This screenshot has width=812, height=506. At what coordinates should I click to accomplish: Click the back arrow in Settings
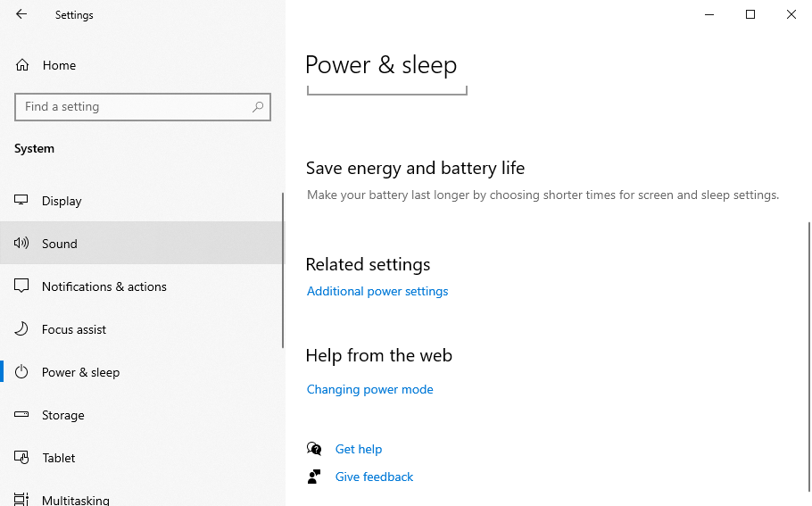point(21,14)
